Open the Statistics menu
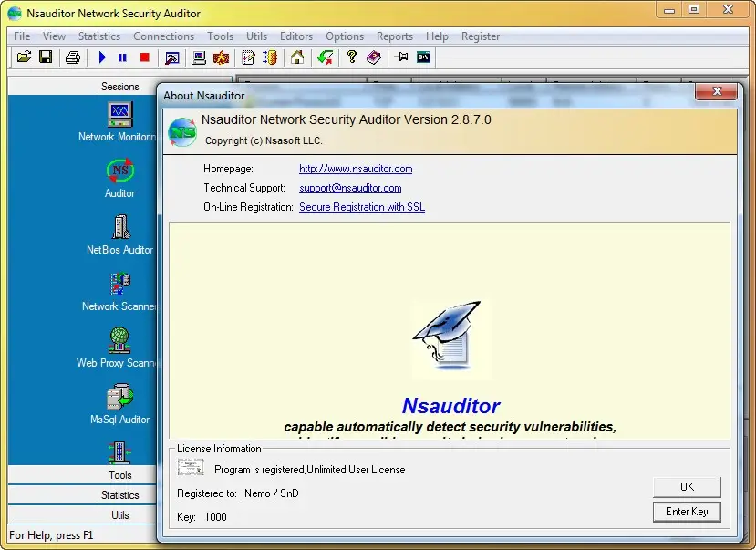The width and height of the screenshot is (756, 550). pos(99,36)
